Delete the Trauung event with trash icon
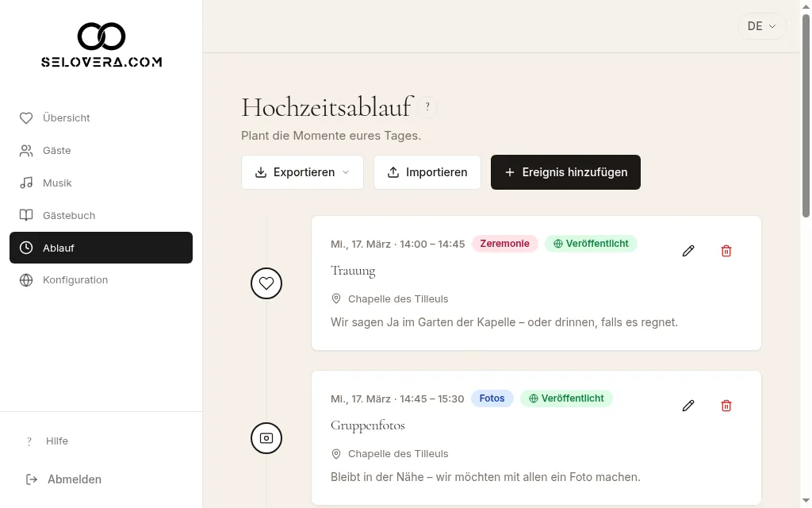This screenshot has width=812, height=508. point(726,251)
